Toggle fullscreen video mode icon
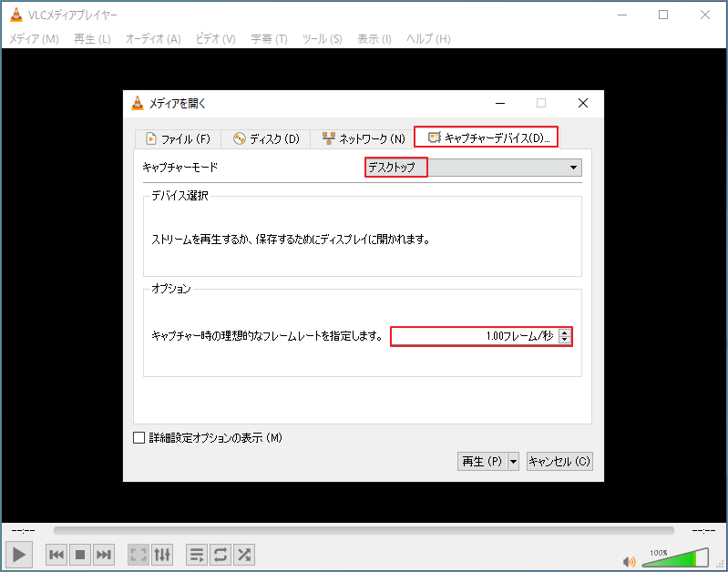 point(138,555)
